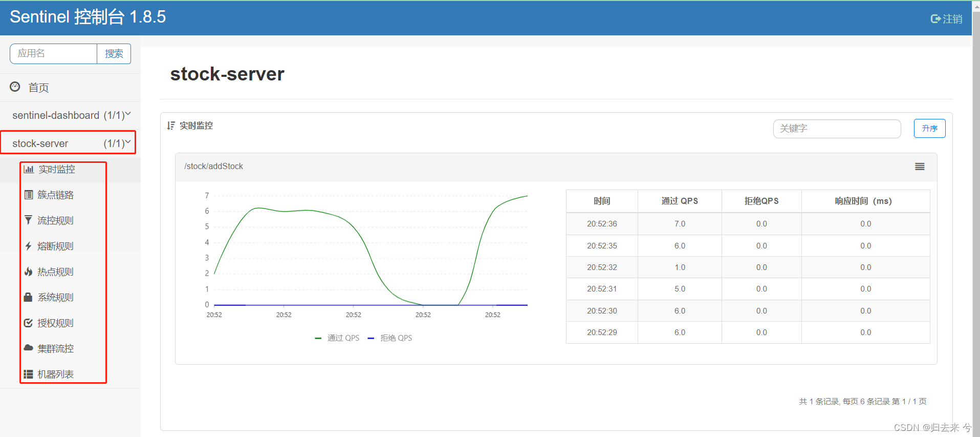
Task: Click the Sentinel 控制台 1.8.5 title
Action: tap(88, 17)
